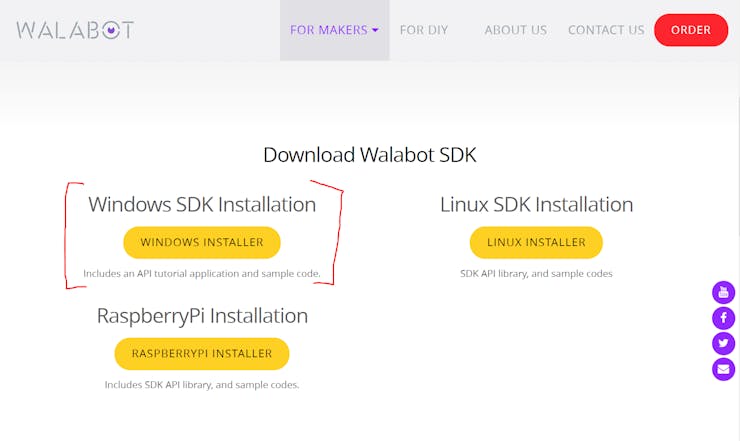This screenshot has width=740, height=441.
Task: Click the Linux SDK Installation heading
Action: click(536, 204)
